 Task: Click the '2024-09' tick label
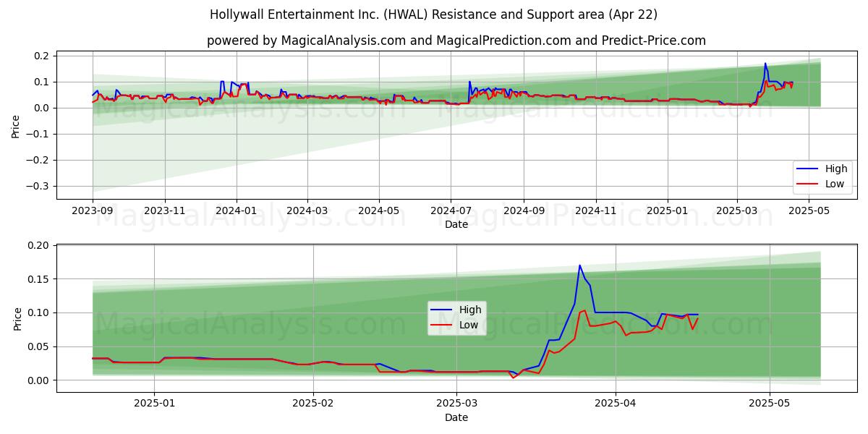524,210
